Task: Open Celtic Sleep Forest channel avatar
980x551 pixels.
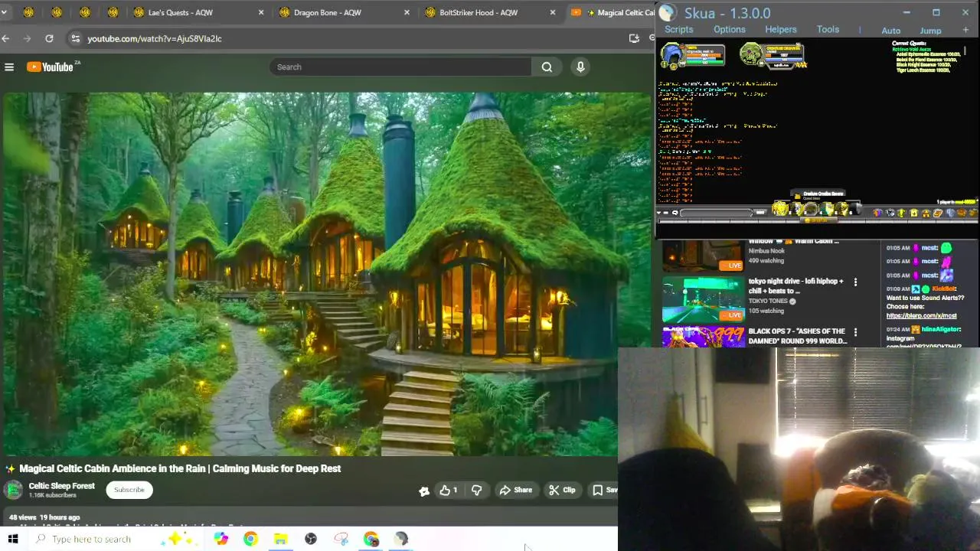Action: pyautogui.click(x=13, y=490)
